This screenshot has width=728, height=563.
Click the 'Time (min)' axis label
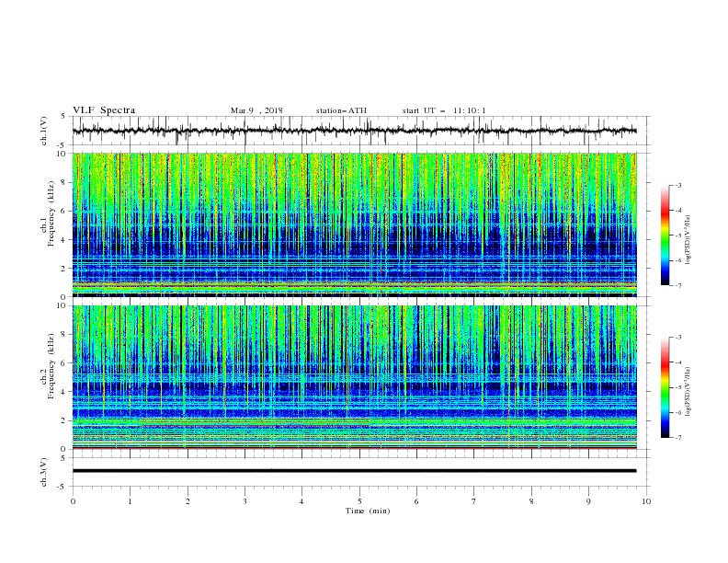(368, 511)
